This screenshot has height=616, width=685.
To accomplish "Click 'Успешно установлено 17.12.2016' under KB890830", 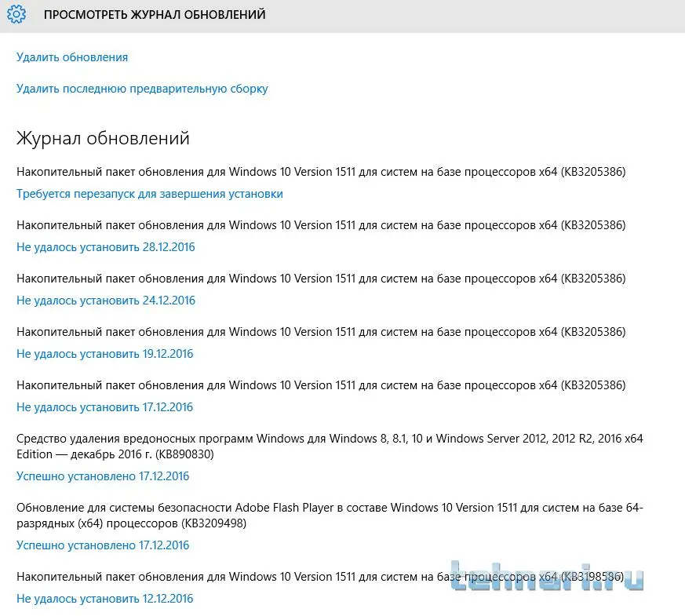I will click(103, 476).
